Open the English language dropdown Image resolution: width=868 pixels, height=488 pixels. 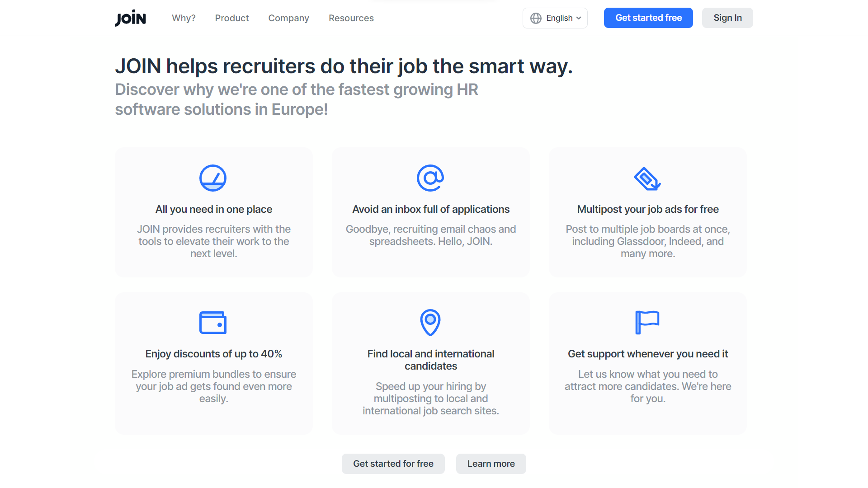point(555,18)
